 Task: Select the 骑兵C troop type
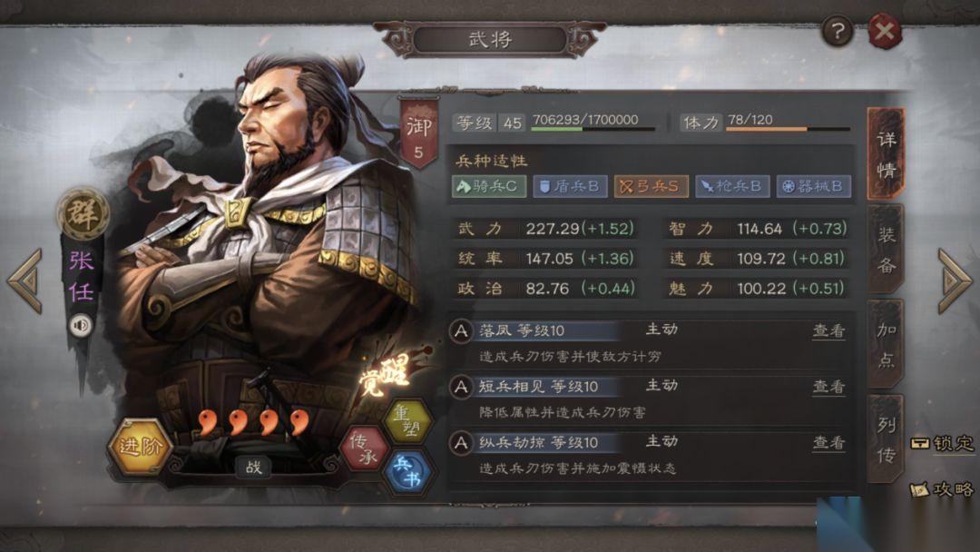tap(489, 186)
